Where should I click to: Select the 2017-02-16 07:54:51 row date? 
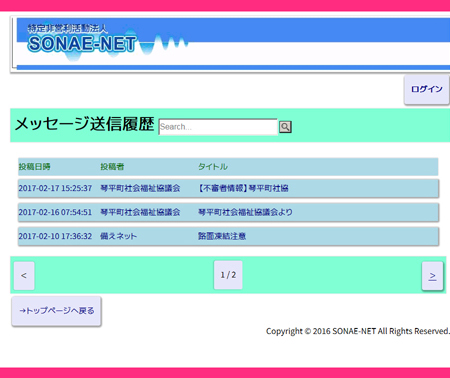click(55, 212)
